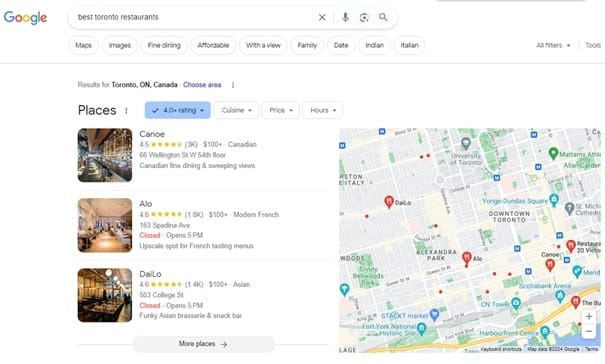
Task: Open the Tools option
Action: (x=593, y=46)
